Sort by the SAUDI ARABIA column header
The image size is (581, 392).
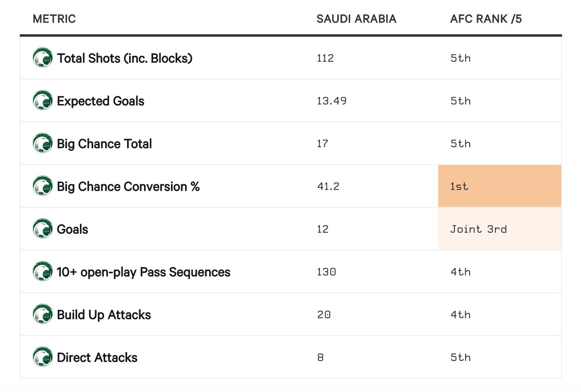[x=356, y=19]
